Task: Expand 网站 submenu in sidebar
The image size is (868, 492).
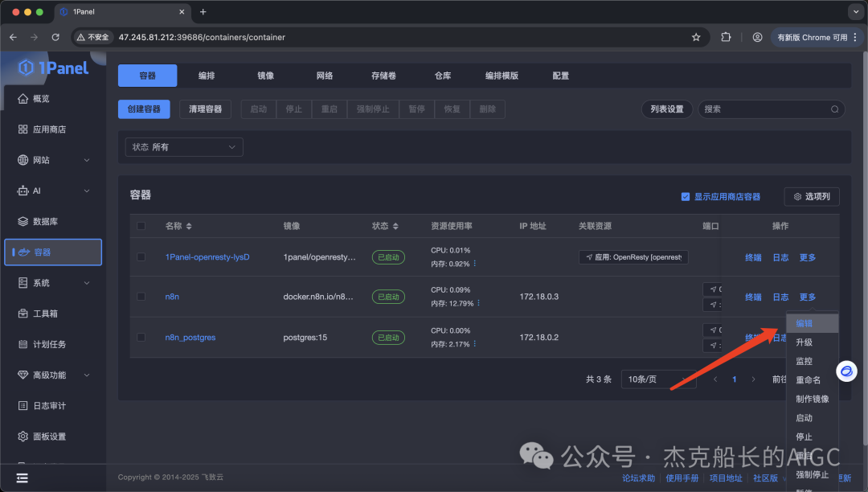Action: 87,160
